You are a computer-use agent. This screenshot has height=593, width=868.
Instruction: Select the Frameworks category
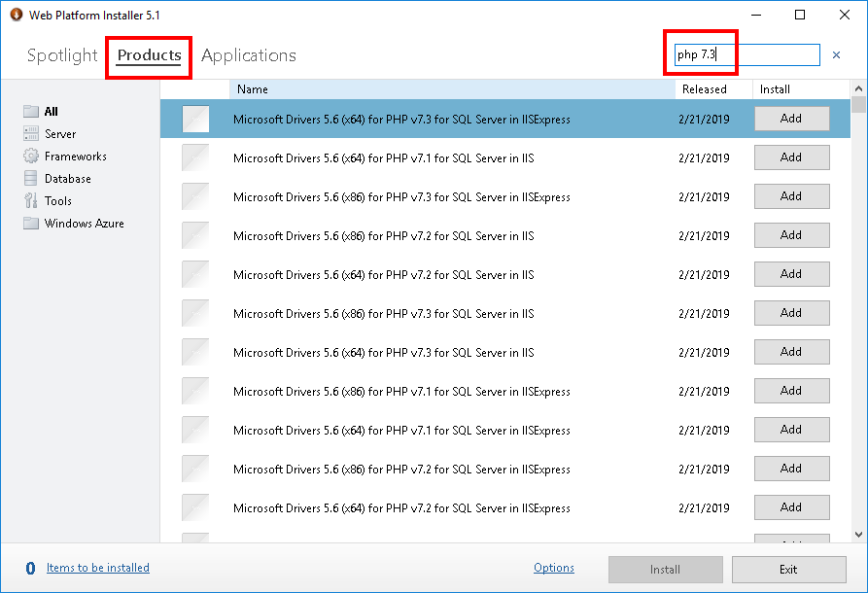click(x=75, y=157)
